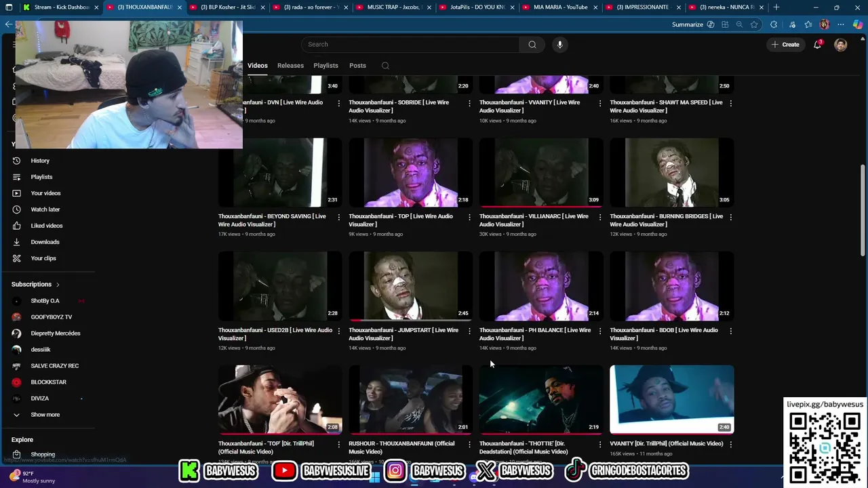Open a new browser tab

[776, 7]
